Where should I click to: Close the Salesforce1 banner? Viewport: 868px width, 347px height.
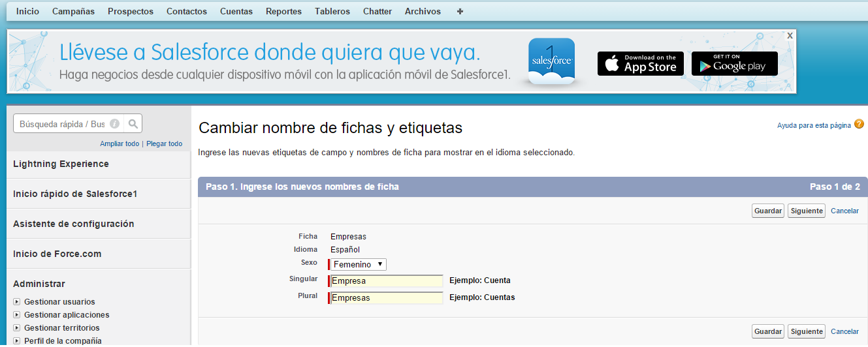click(790, 36)
